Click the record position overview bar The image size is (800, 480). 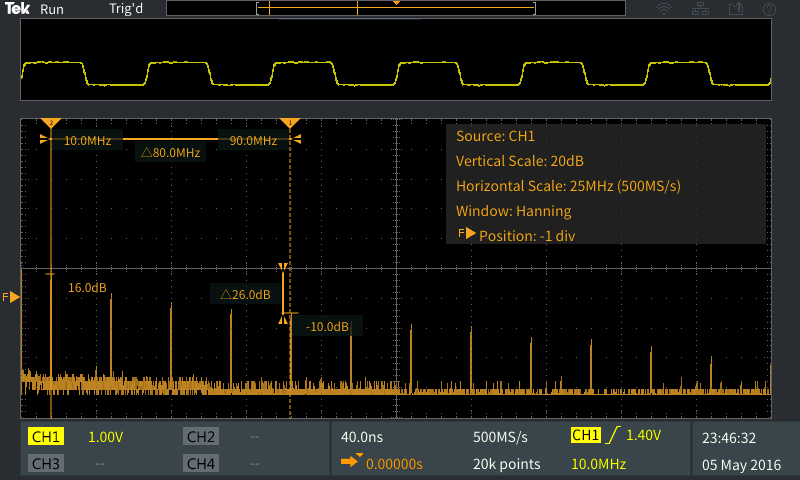pos(396,9)
